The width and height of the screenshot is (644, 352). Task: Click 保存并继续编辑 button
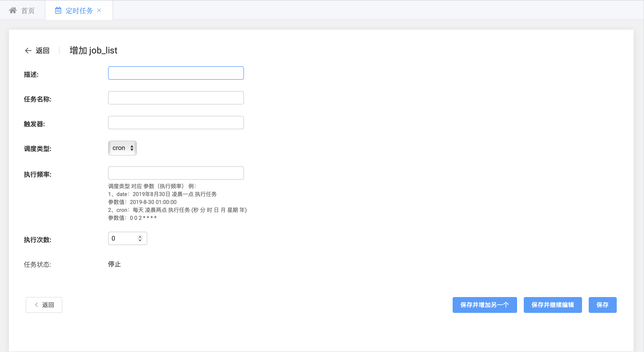pyautogui.click(x=553, y=305)
